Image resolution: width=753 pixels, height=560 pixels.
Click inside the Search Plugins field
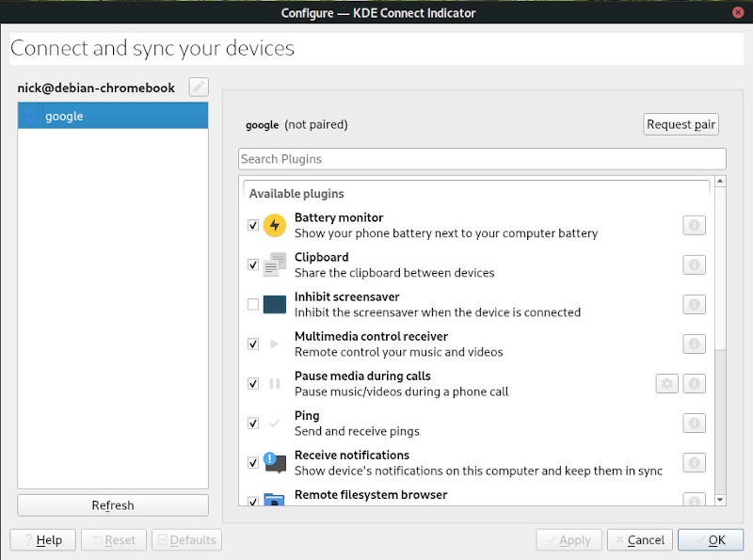[x=480, y=158]
